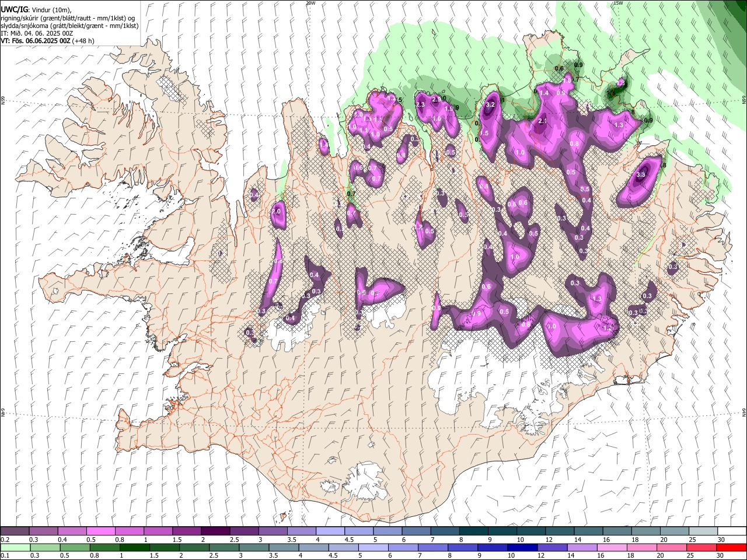Pick the purple scale swatch between 2.5 and 3
This screenshot has height=560, width=747.
[244, 531]
